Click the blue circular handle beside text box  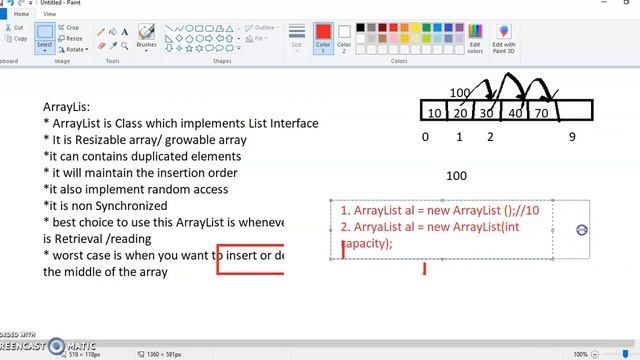(582, 230)
